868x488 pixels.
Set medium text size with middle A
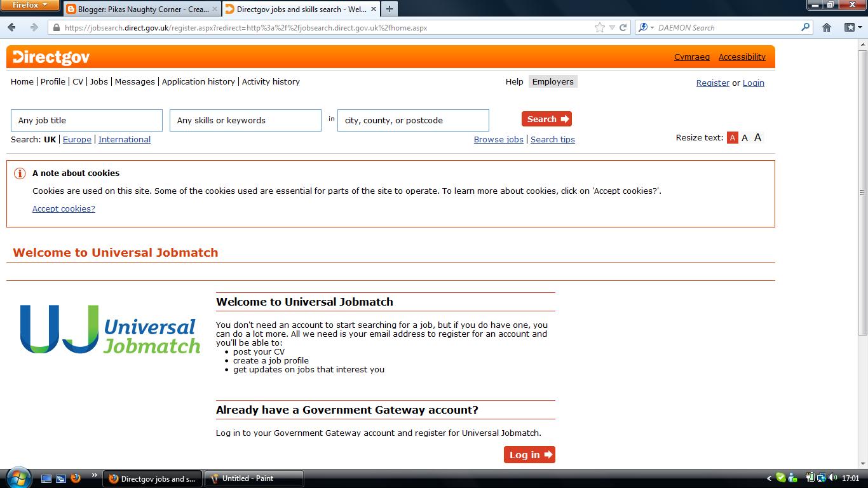(x=745, y=137)
